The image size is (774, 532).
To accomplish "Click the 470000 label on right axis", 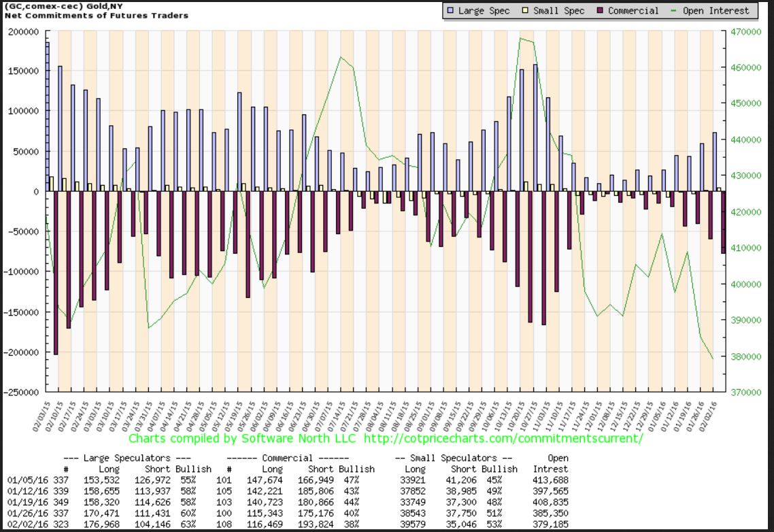I will (746, 31).
